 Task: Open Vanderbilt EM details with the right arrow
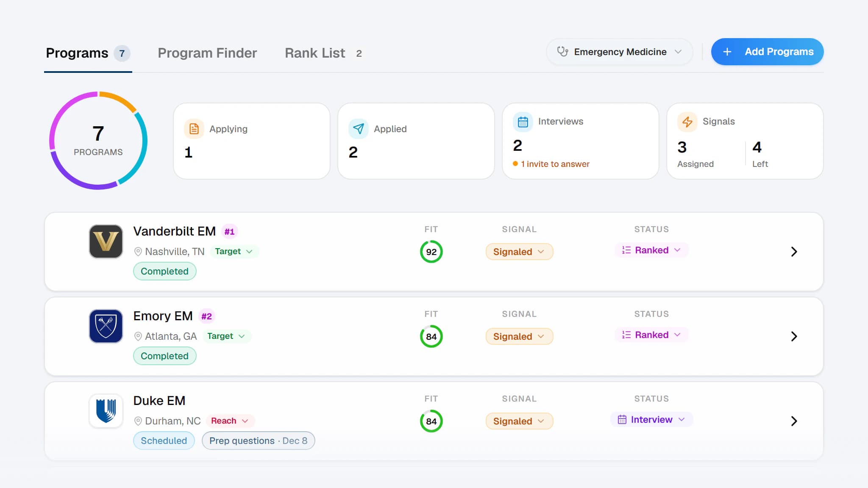[794, 252]
